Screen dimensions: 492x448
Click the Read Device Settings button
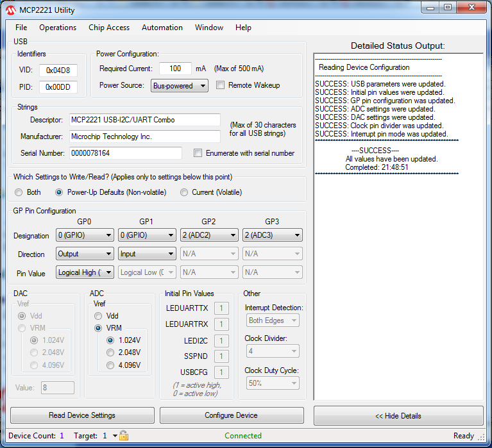click(x=82, y=415)
